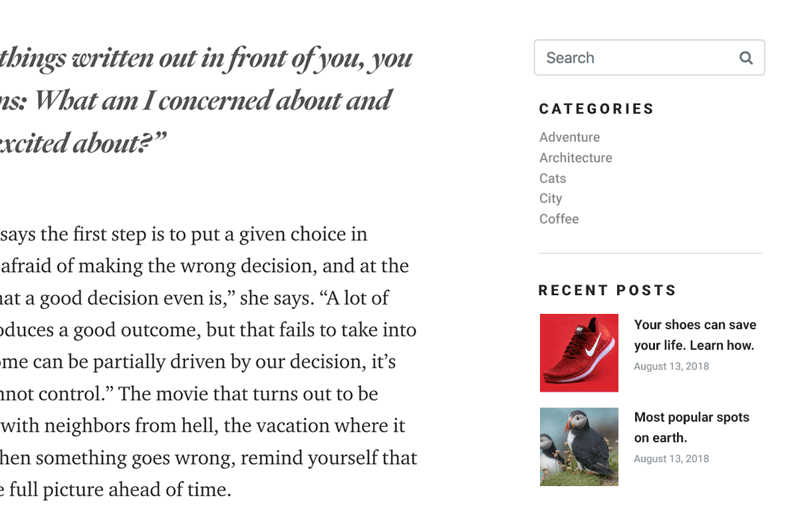Open the Cats category
Screen dimensions: 798x532
pos(553,178)
